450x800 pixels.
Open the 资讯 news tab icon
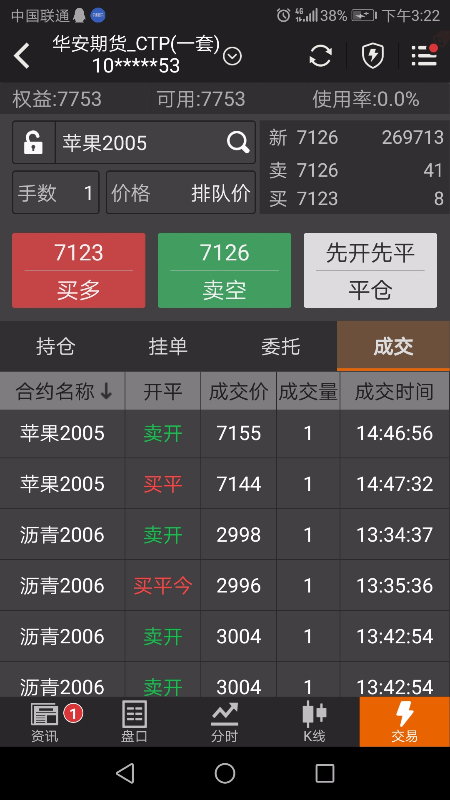45,721
